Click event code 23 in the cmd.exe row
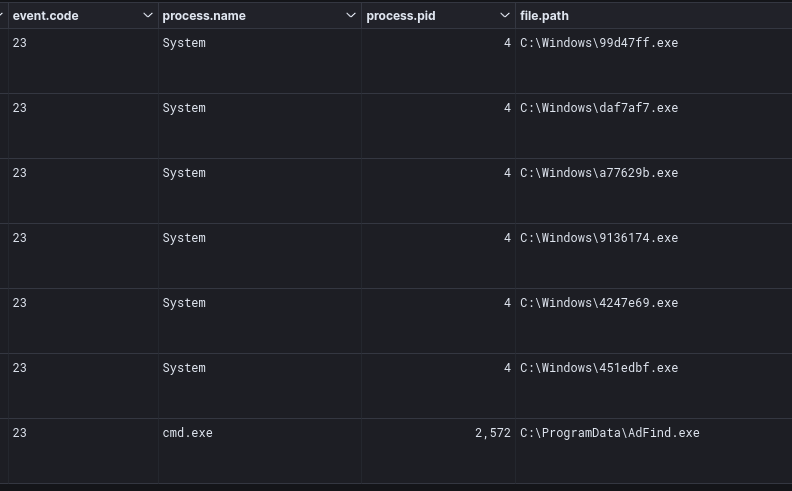Screen dimensions: 792x491 20,433
